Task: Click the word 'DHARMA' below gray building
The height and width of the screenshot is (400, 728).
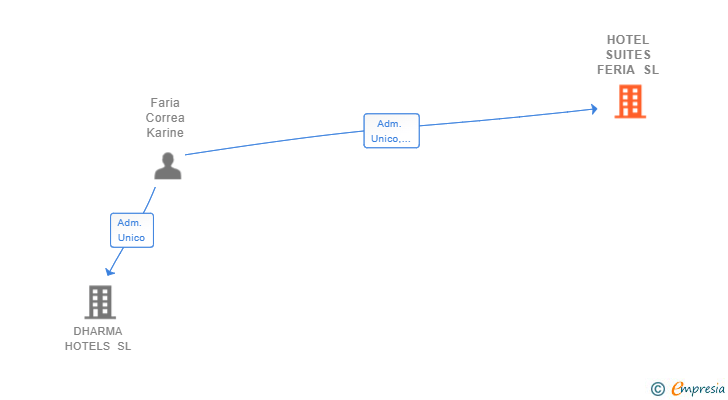Action: 98,331
